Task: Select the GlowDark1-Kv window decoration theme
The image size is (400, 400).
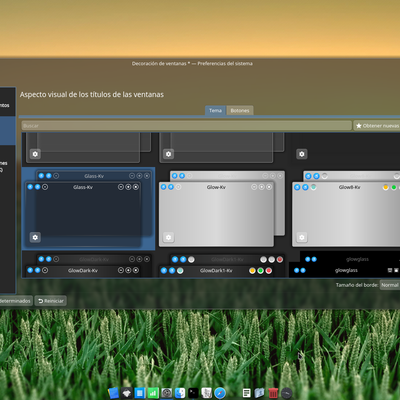Action: [x=222, y=264]
